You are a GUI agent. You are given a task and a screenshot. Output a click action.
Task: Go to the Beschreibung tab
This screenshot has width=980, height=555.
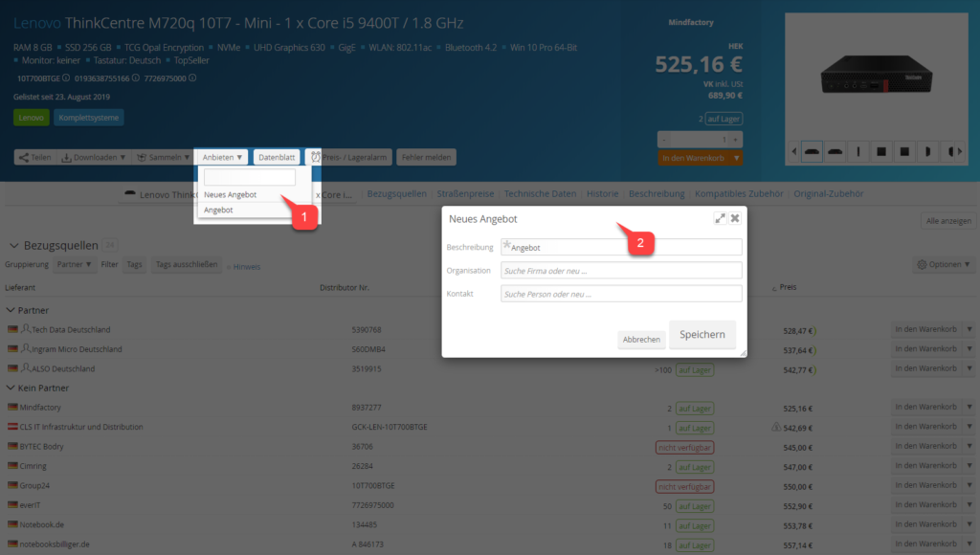click(x=657, y=193)
